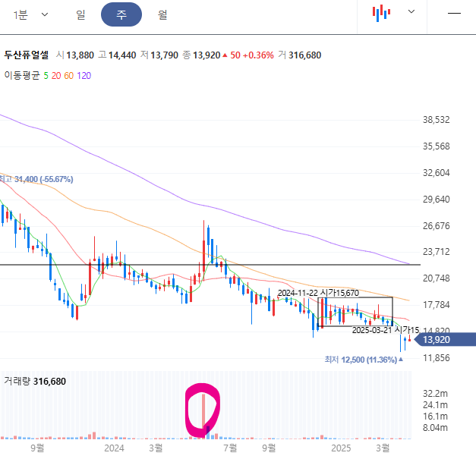Click the 23,712 price axis label

tap(437, 251)
